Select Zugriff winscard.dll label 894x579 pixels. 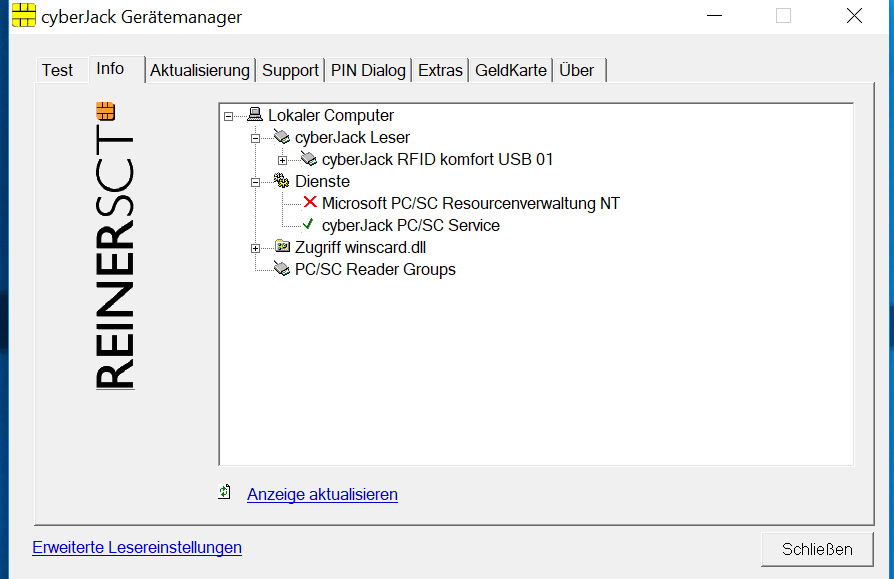tap(360, 247)
